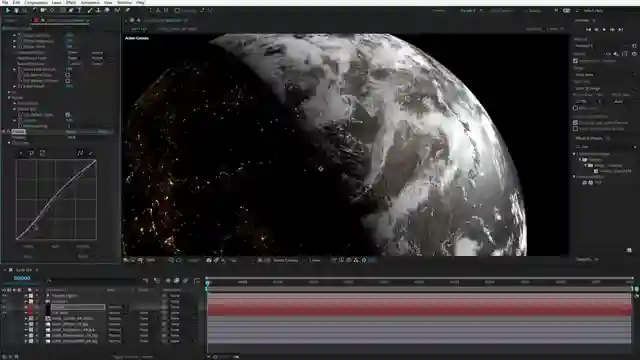Screen dimensions: 640x360
Task: Click Toggle Switches / Modes at timeline bottom
Action: 133,357
